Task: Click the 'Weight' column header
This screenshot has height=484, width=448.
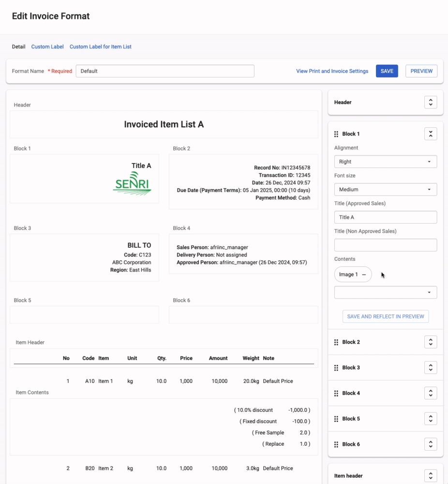Action: tap(251, 358)
